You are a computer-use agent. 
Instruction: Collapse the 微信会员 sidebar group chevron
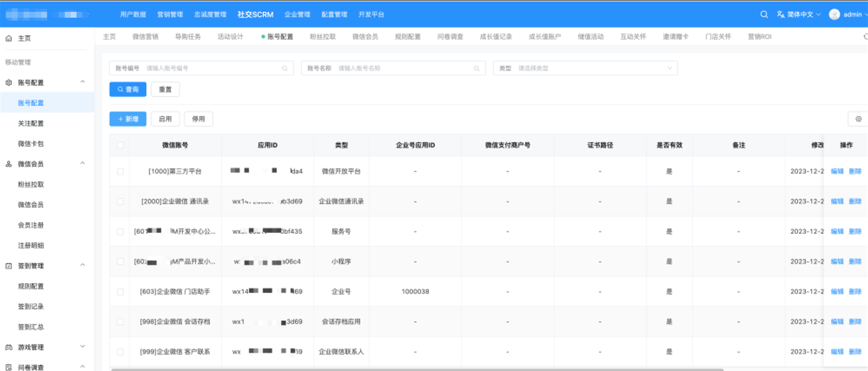click(82, 163)
